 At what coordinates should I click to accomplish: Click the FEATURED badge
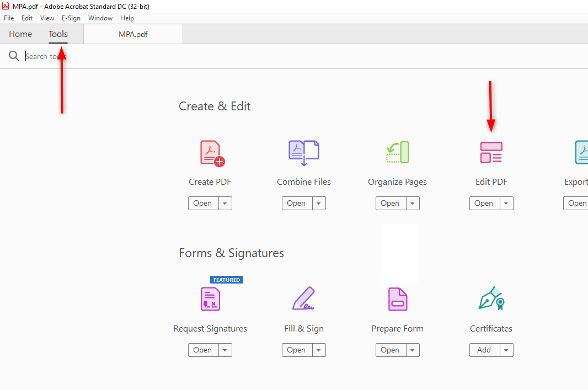pos(227,280)
